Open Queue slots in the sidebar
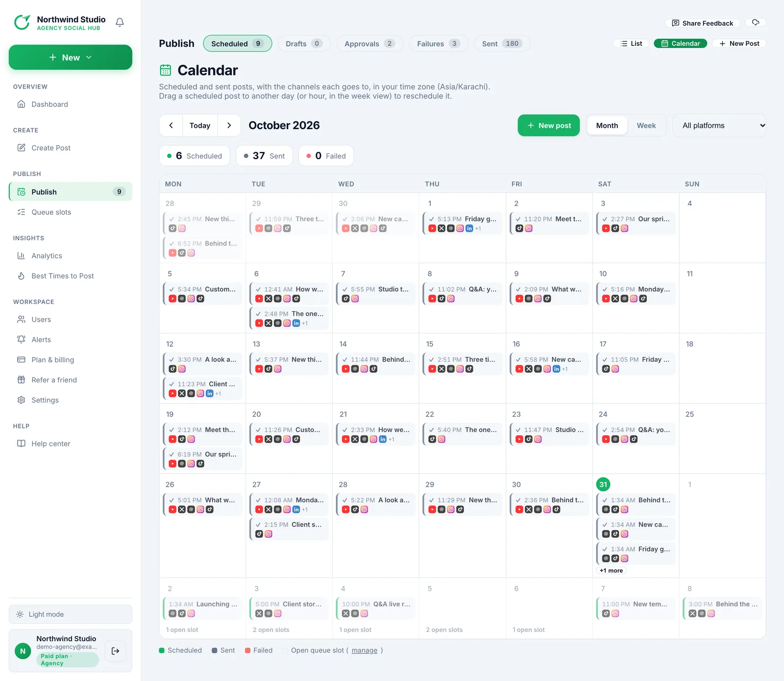 71,212
